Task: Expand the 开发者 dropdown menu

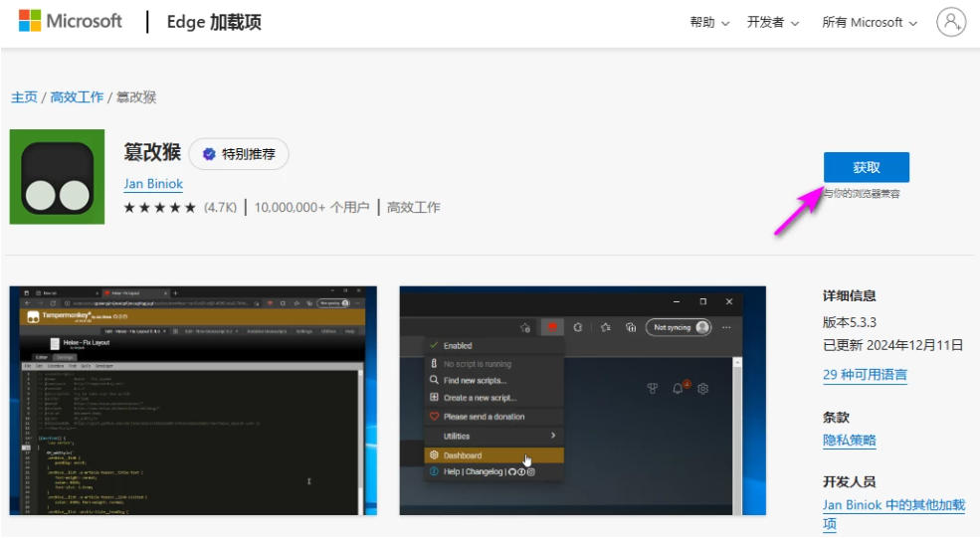Action: 773,23
